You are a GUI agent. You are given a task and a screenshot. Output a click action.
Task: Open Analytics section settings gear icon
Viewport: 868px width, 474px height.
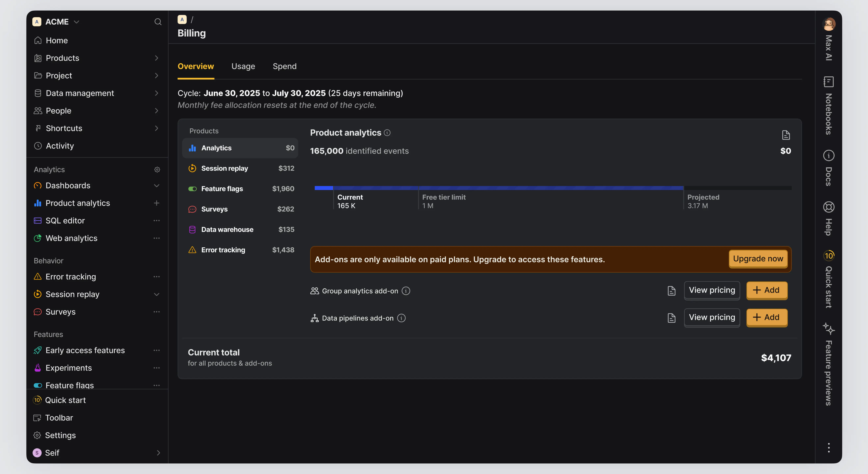tap(157, 170)
